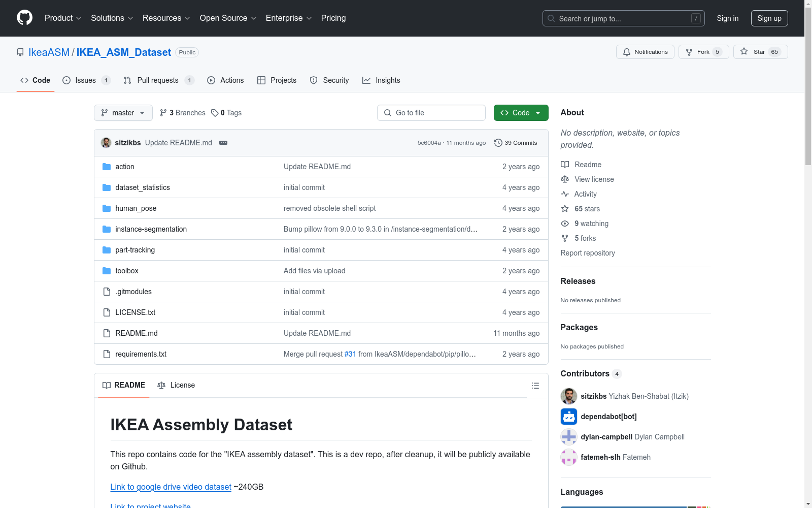The image size is (812, 508).
Task: Open the IkeaASM owner link
Action: pos(49,52)
